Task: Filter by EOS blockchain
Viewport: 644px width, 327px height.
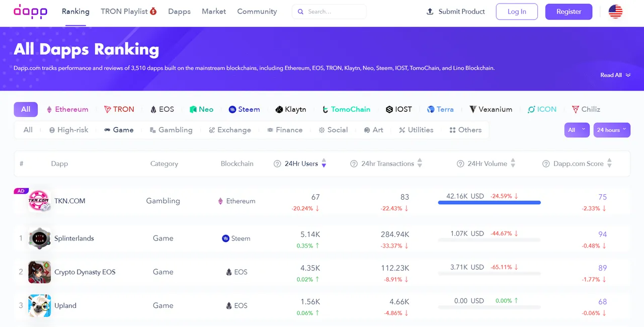Action: coord(162,109)
